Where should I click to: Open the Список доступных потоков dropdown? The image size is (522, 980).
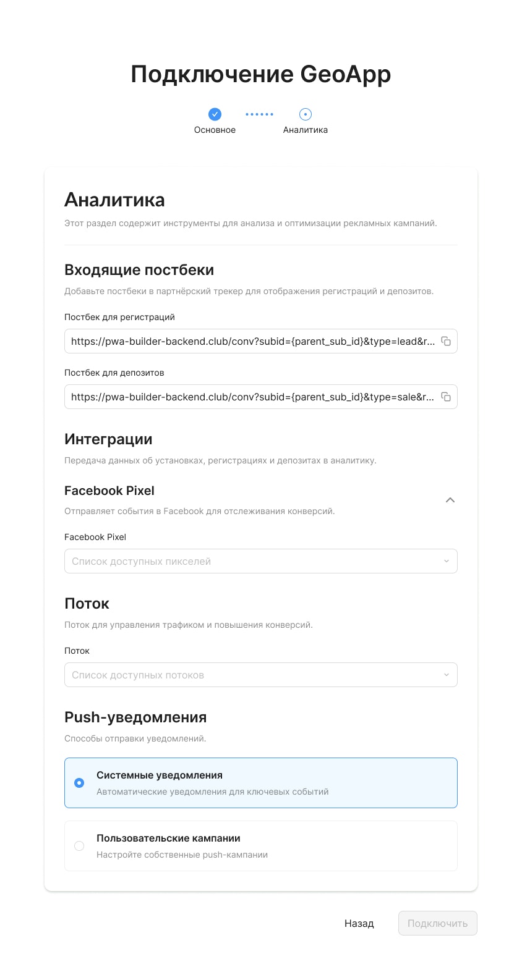pyautogui.click(x=260, y=675)
